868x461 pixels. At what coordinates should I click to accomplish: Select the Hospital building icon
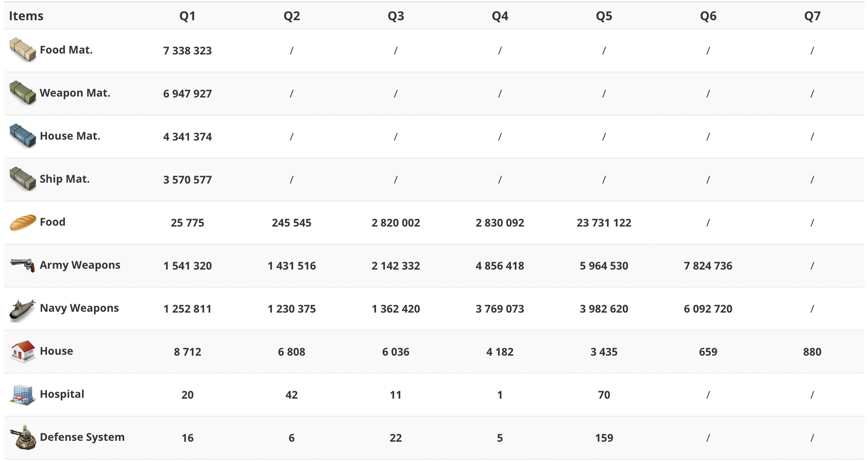coord(22,394)
